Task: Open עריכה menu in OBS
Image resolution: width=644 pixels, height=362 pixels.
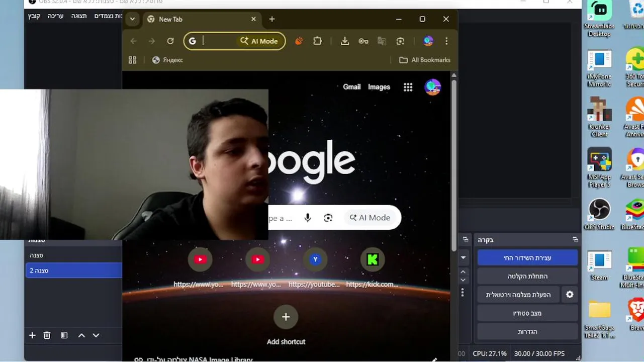Action: [55, 16]
